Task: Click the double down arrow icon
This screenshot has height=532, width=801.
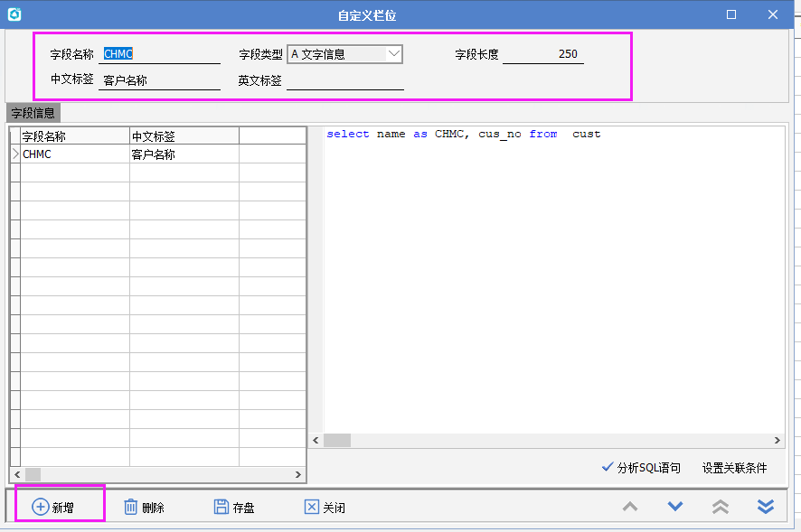Action: point(766,507)
